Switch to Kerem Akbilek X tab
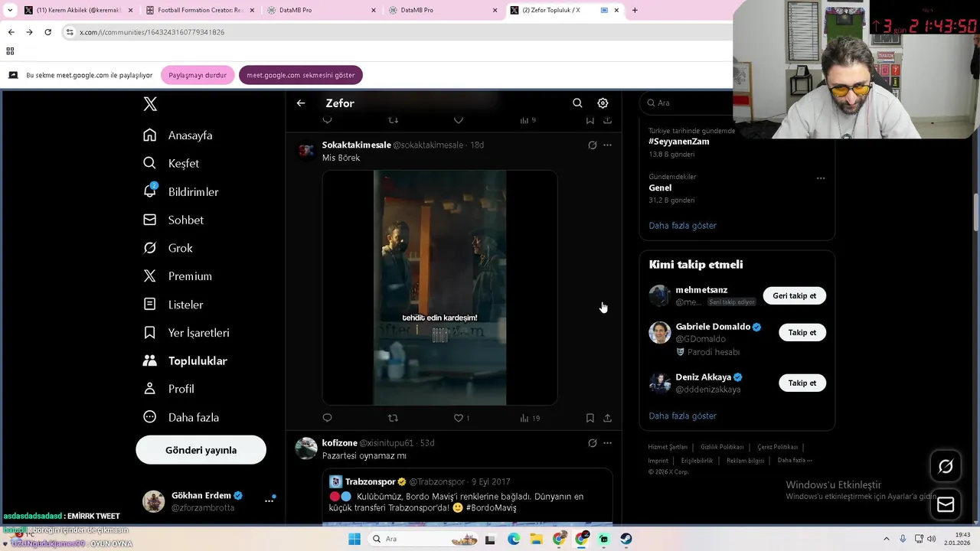This screenshot has width=980, height=551. click(77, 10)
